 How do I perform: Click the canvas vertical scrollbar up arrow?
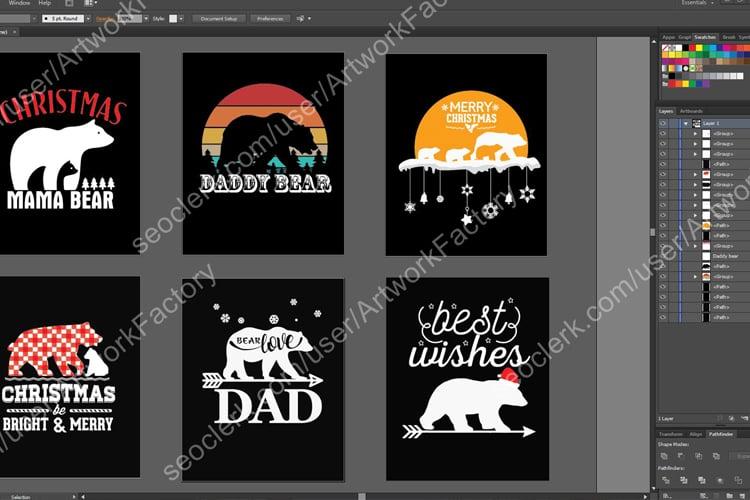coord(654,42)
